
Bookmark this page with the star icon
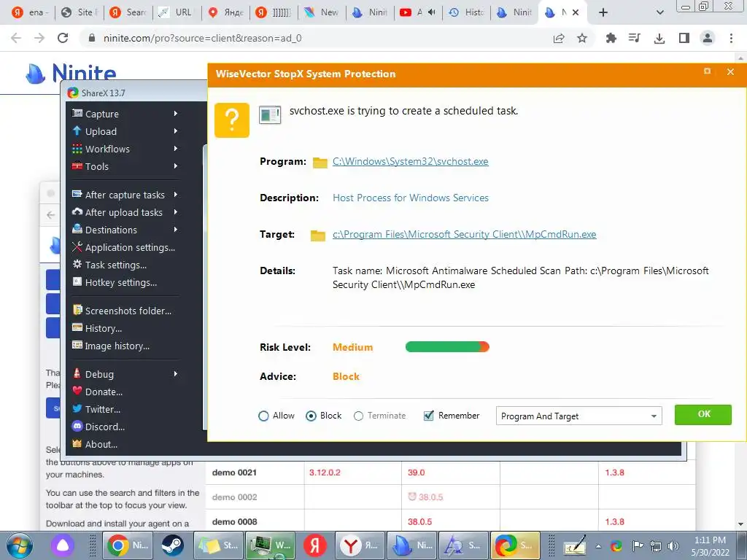(581, 38)
